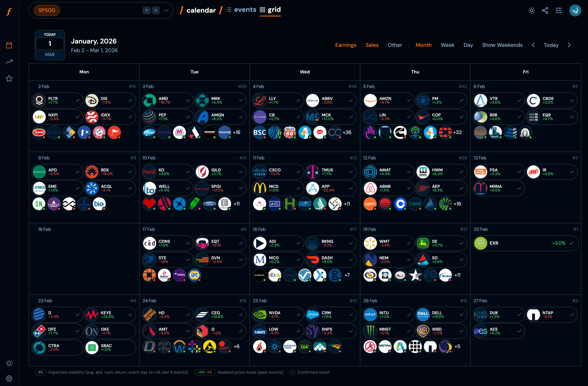Toggle the Sales event filter

(372, 45)
